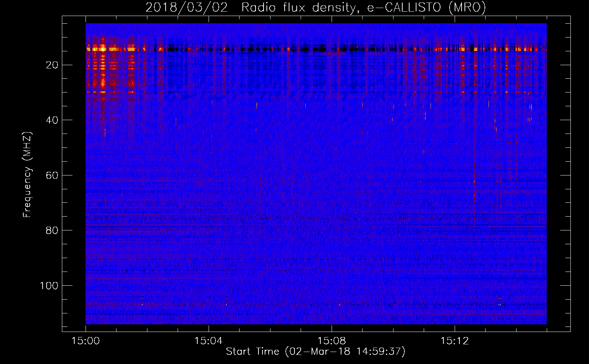Image resolution: width=589 pixels, height=364 pixels.
Task: Select the frequency tick label '60'
Action: tap(52, 175)
